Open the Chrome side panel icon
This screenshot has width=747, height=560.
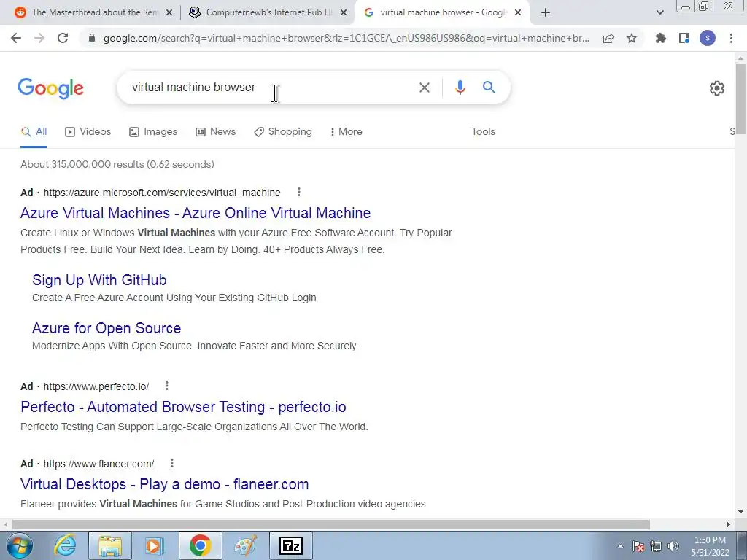[x=684, y=38]
